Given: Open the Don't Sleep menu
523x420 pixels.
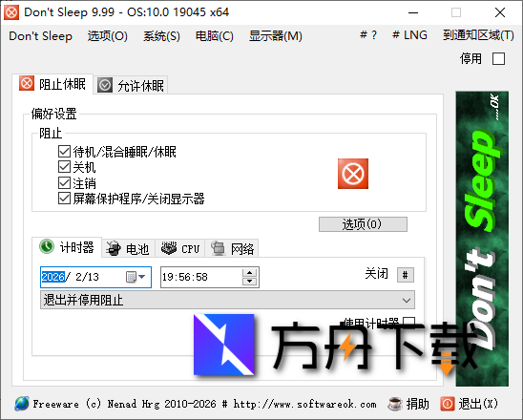Looking at the screenshot, I should pyautogui.click(x=40, y=35).
